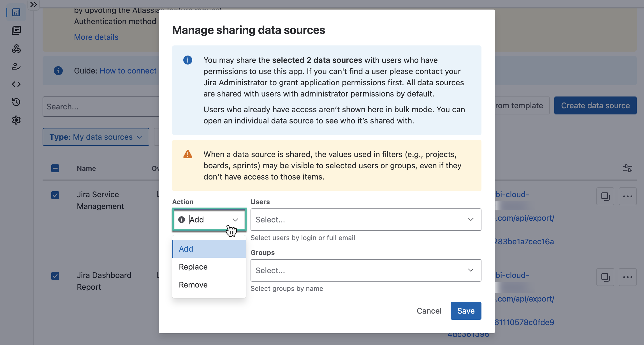This screenshot has width=644, height=345.
Task: Expand the Type: My data sources filter
Action: click(x=96, y=137)
